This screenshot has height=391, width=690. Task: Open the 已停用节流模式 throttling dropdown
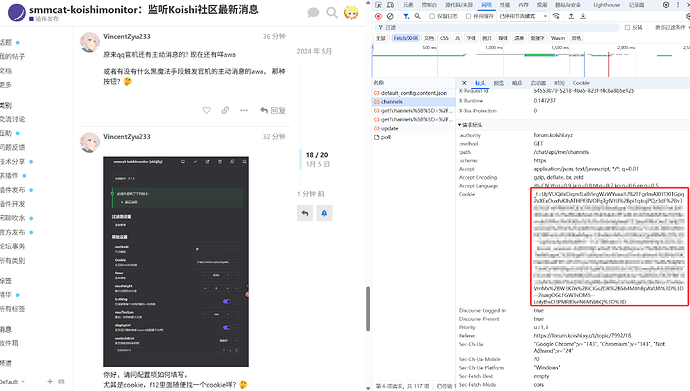coord(523,16)
